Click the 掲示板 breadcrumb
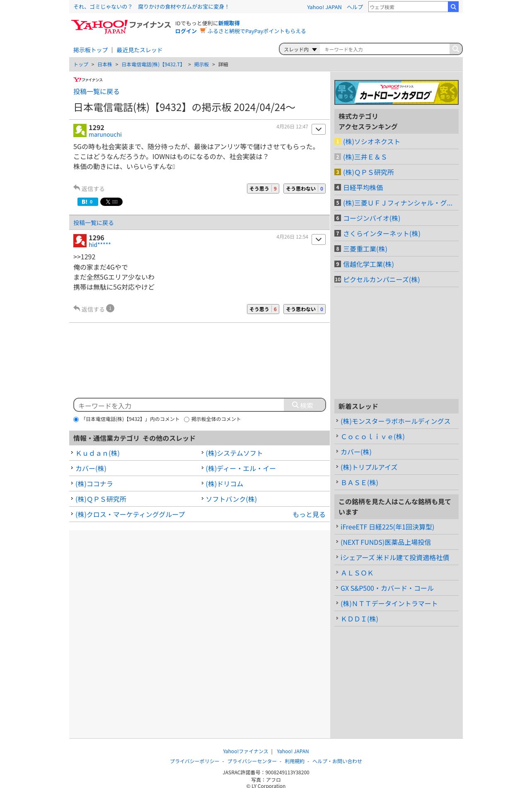The width and height of the screenshot is (532, 788). pos(201,65)
